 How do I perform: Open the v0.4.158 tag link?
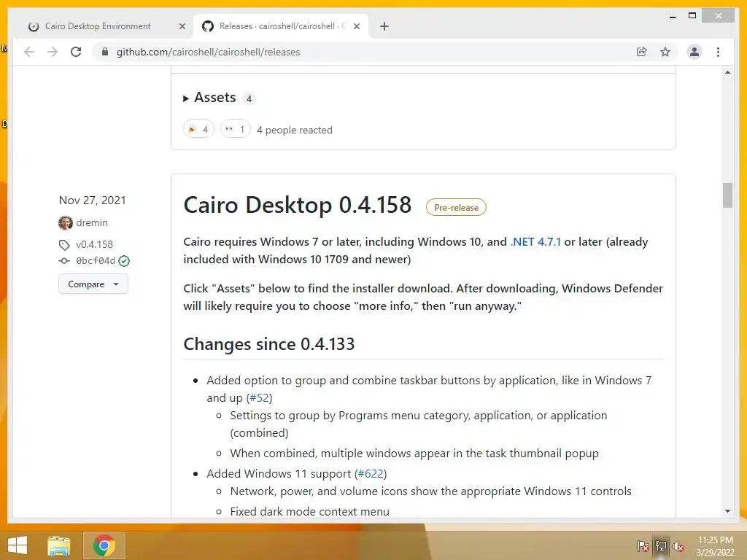[x=94, y=244]
